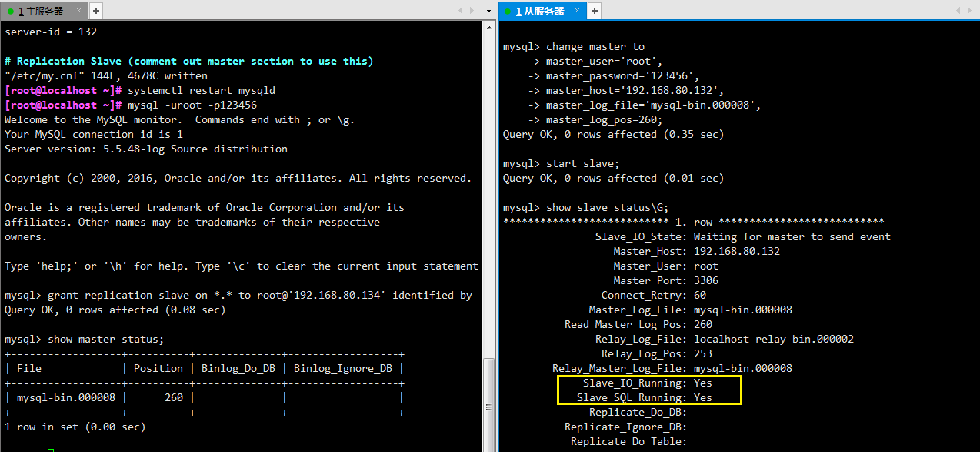
Task: Add new tab next to 从服务器
Action: [x=595, y=11]
